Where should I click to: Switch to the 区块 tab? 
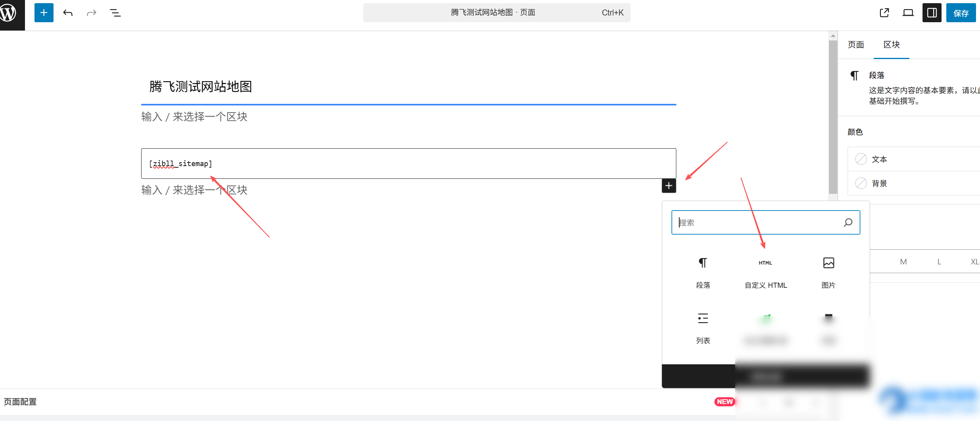tap(892, 44)
